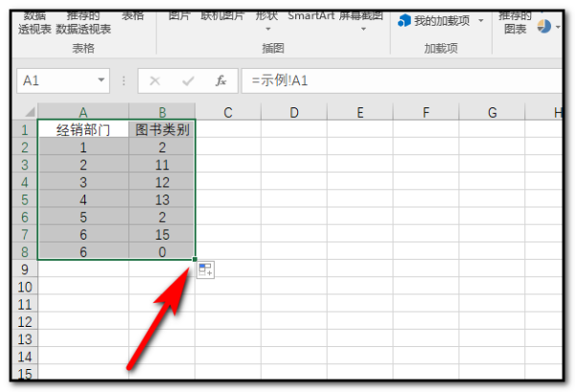Select row 1 header
Screen dimensions: 575x392
click(25, 129)
